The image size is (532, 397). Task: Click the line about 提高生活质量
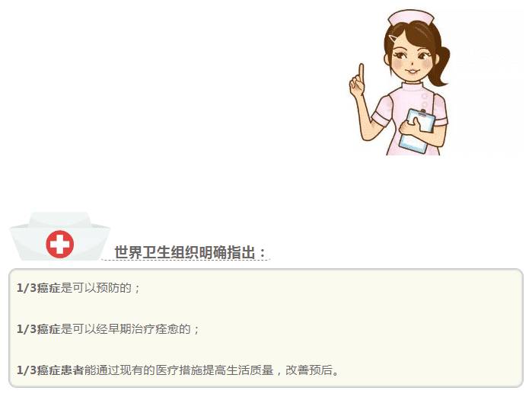(178, 370)
